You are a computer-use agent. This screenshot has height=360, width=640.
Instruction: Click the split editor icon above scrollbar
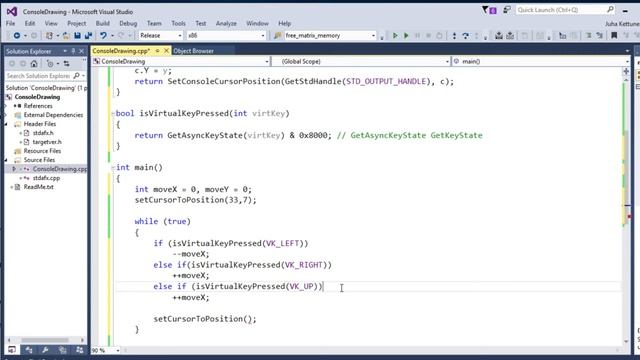click(x=626, y=71)
